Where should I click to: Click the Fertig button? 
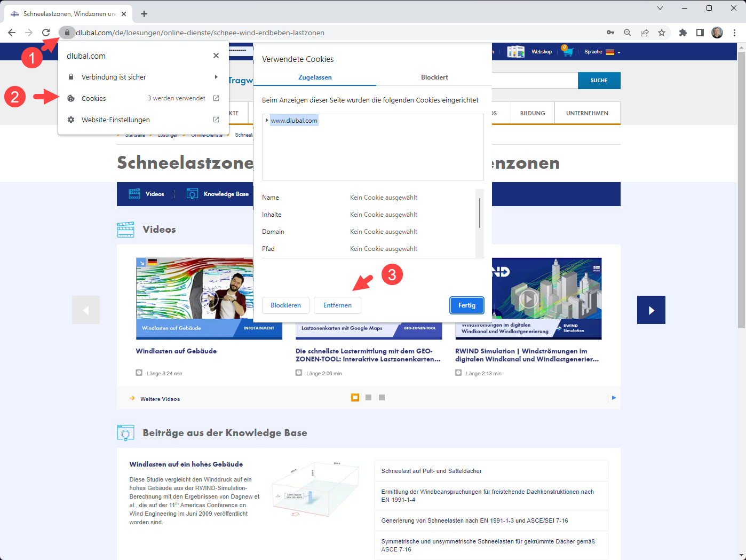466,305
